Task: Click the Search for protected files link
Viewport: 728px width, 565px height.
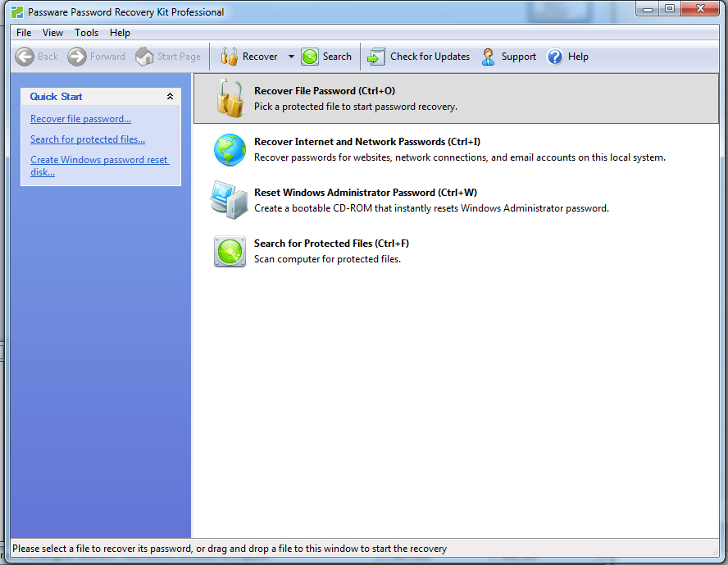Action: tap(88, 139)
